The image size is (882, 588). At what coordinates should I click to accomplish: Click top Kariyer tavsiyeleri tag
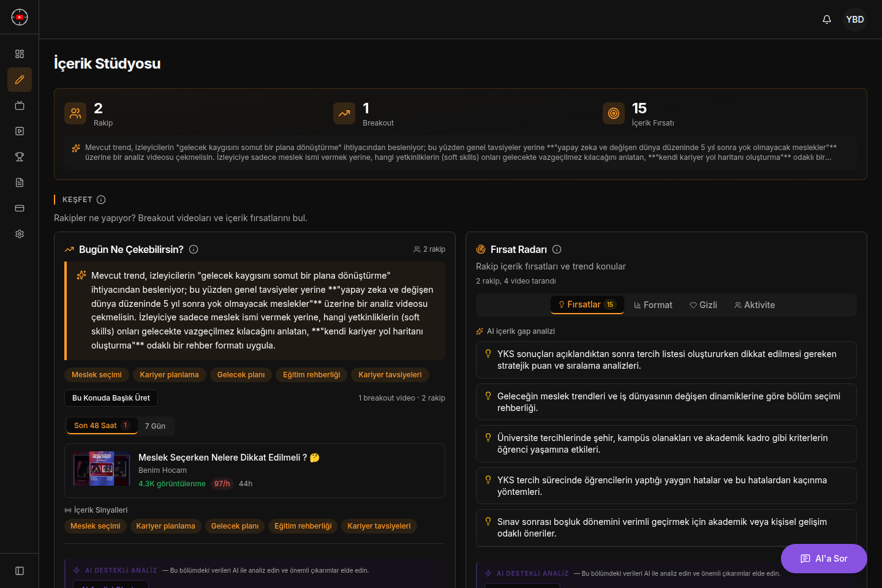pos(390,375)
